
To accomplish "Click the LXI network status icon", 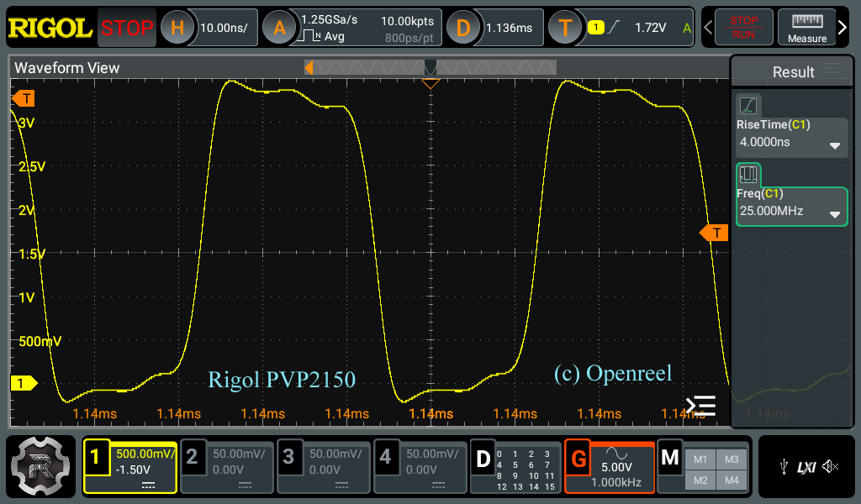I will tap(806, 467).
